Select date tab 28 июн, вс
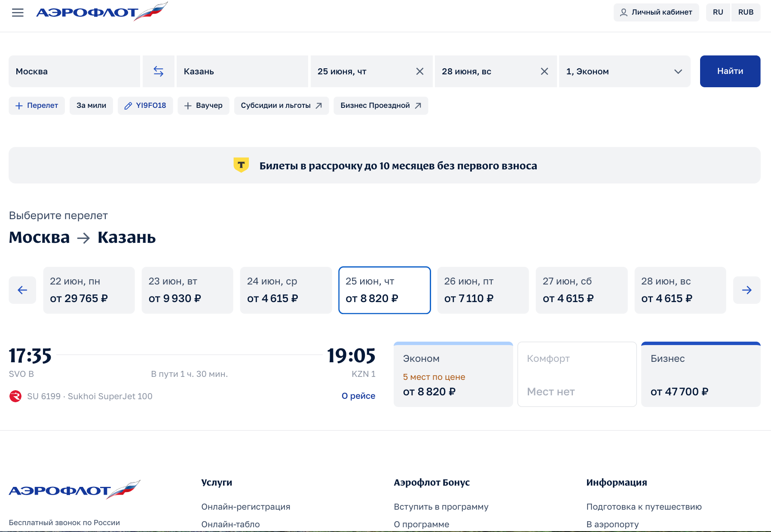771x532 pixels. [680, 290]
